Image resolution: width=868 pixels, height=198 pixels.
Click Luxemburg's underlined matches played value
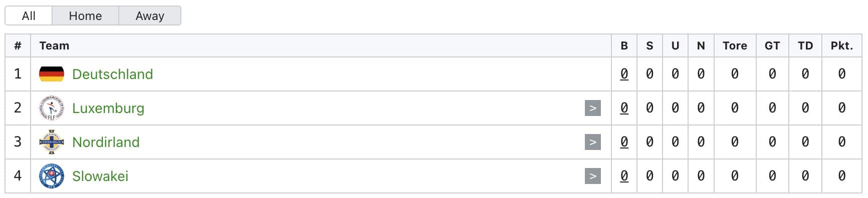pos(624,108)
